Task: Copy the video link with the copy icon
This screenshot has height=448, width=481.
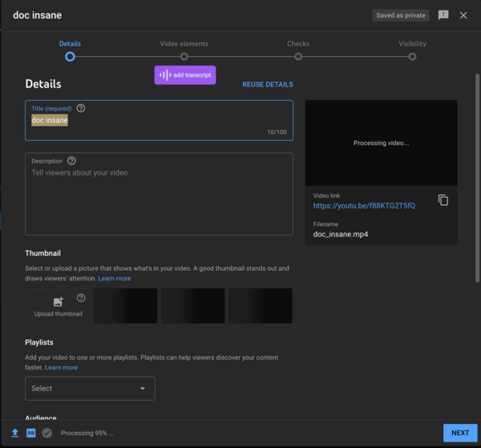Action: 443,200
